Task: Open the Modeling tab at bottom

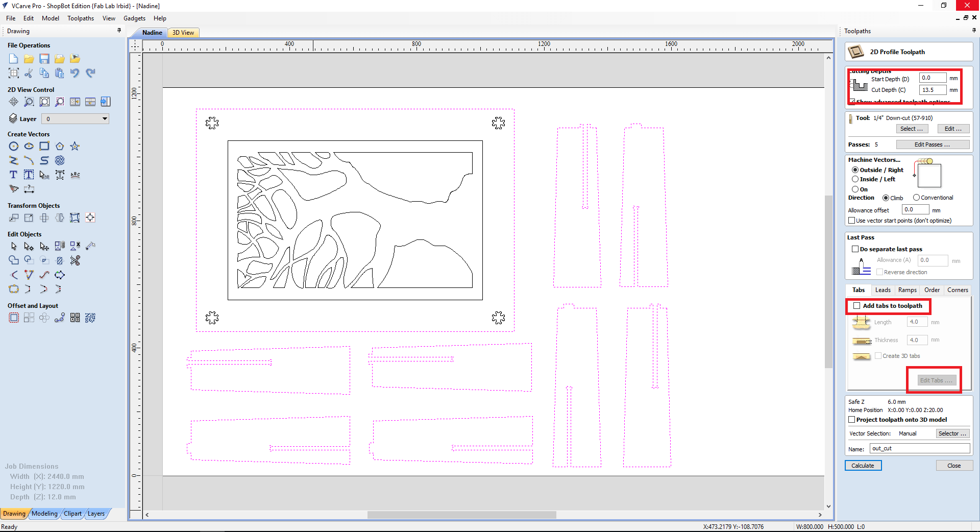Action: pyautogui.click(x=44, y=514)
